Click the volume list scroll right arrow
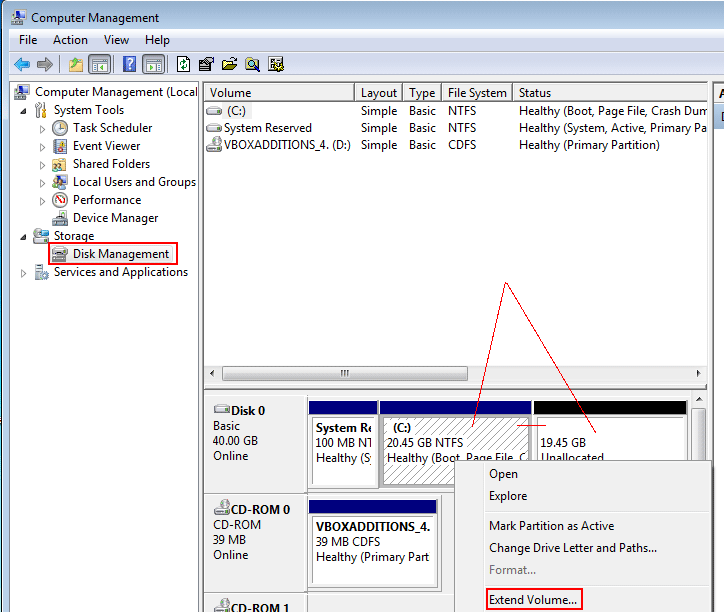The height and width of the screenshot is (612, 724). [x=699, y=373]
